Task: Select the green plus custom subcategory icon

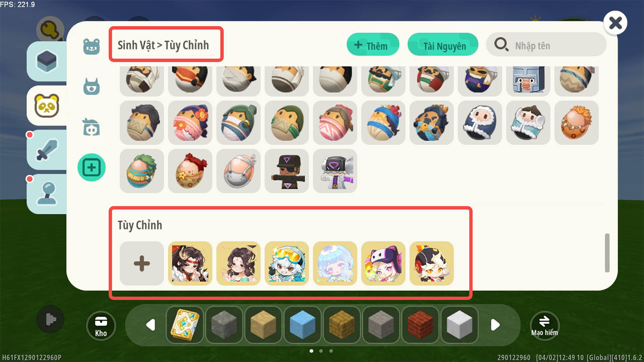Action: [91, 167]
